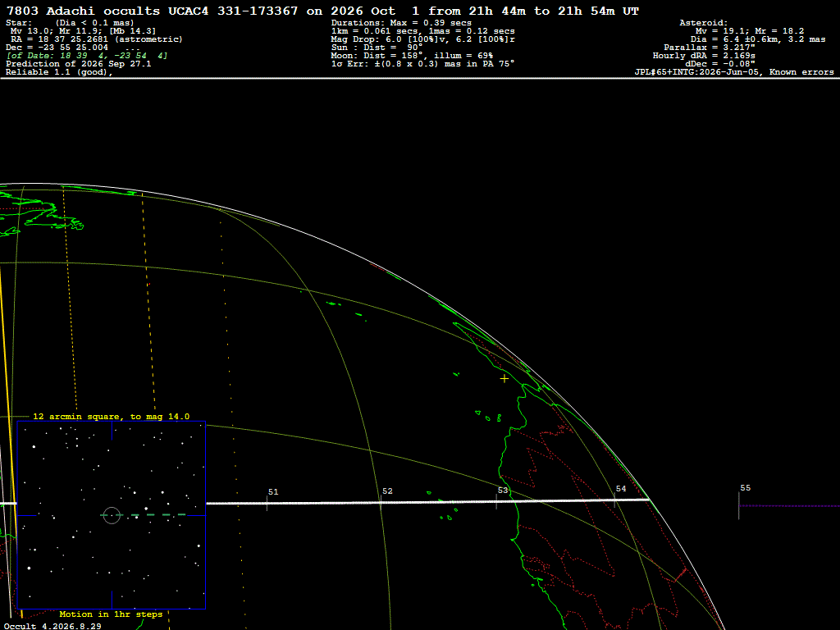The height and width of the screenshot is (630, 840).
Task: Select the circled target star in the chart
Action: [x=112, y=515]
